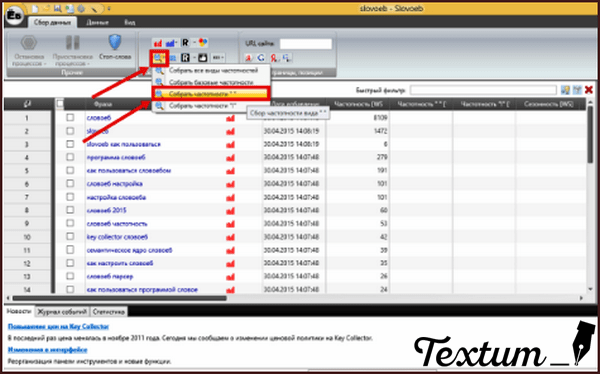Image resolution: width=600 pixels, height=374 pixels.
Task: Click red chart icon in row словоеб 2015
Action: [x=230, y=211]
